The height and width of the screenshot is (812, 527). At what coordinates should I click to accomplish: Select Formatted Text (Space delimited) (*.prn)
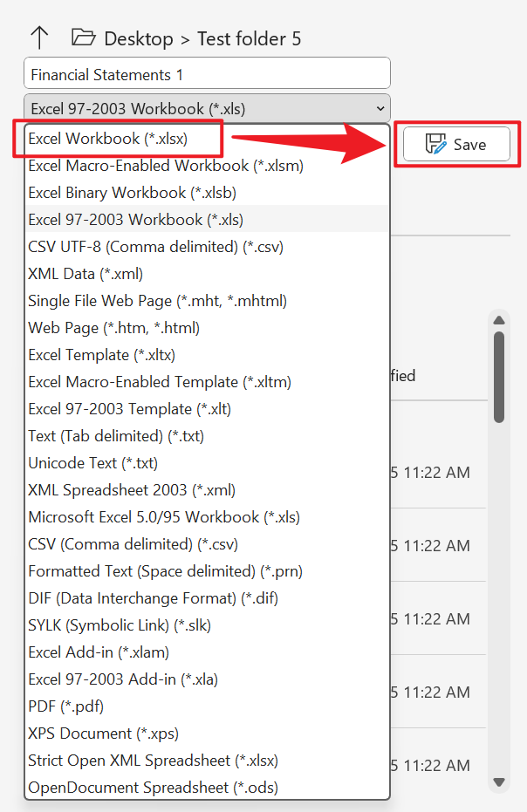[x=207, y=570]
